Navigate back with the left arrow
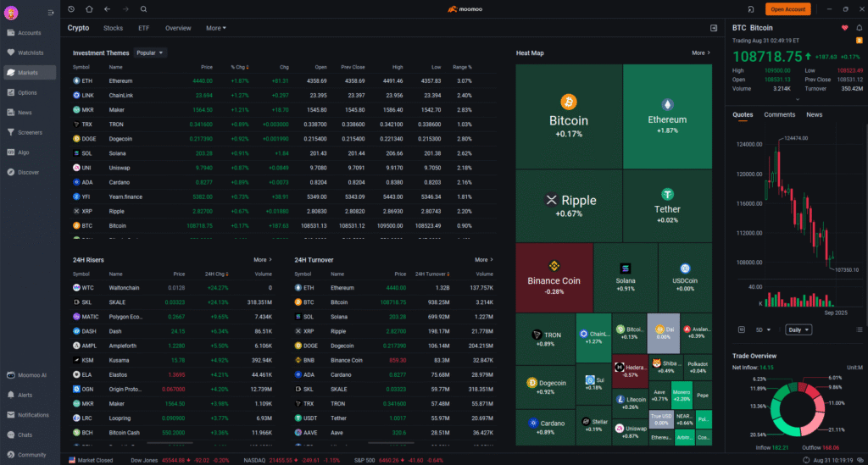 tap(108, 8)
